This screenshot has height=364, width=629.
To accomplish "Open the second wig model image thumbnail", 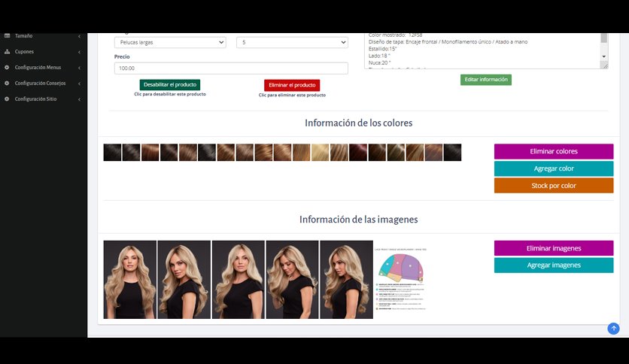I will [x=184, y=280].
